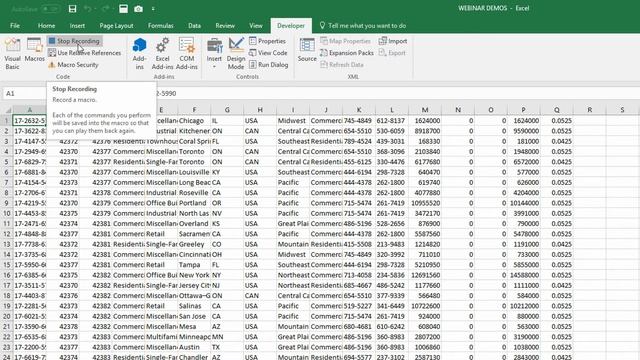Save the workbook using the disk icon
Screen dimensions: 640x360
(x=72, y=9)
